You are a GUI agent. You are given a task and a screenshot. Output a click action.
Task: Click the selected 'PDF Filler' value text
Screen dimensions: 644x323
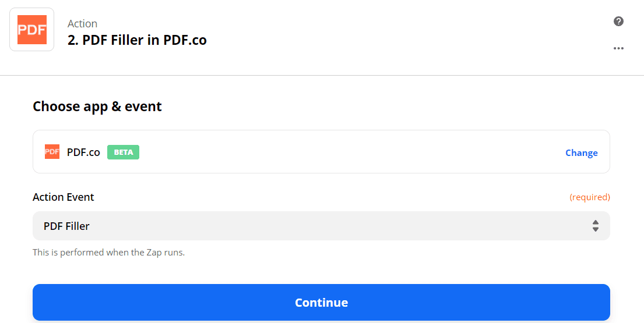(x=66, y=226)
